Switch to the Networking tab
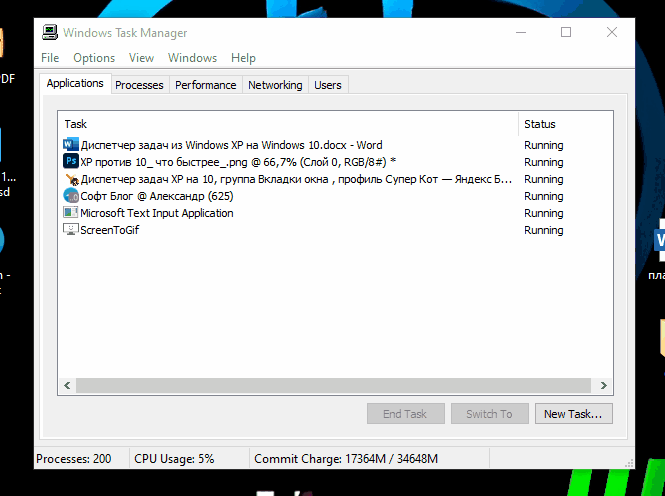 [x=275, y=85]
